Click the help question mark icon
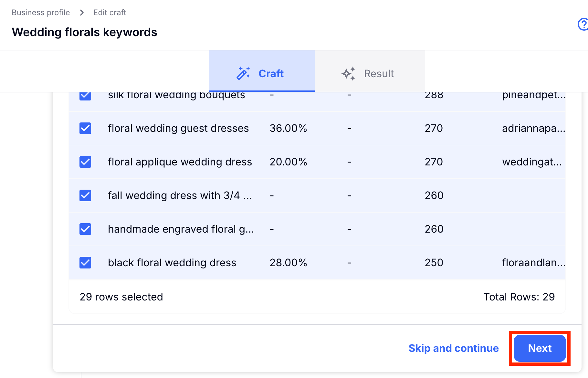Viewport: 588px width, 378px height. (x=583, y=24)
